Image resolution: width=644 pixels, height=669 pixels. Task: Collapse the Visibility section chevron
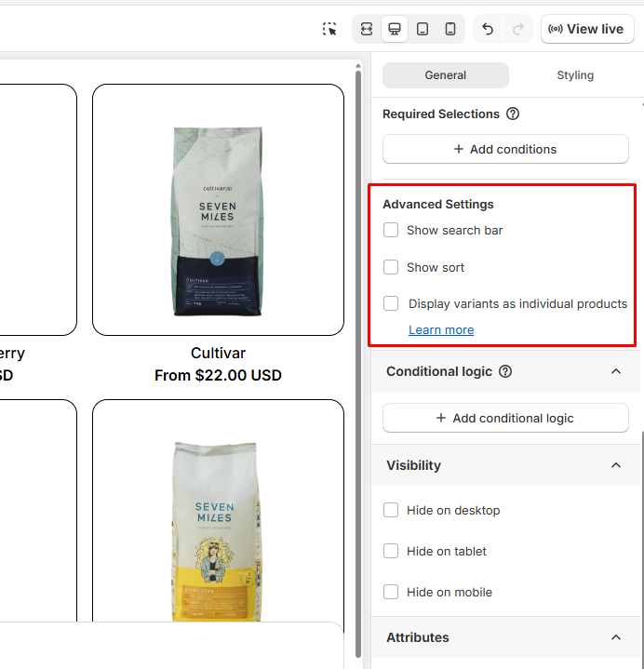click(615, 465)
